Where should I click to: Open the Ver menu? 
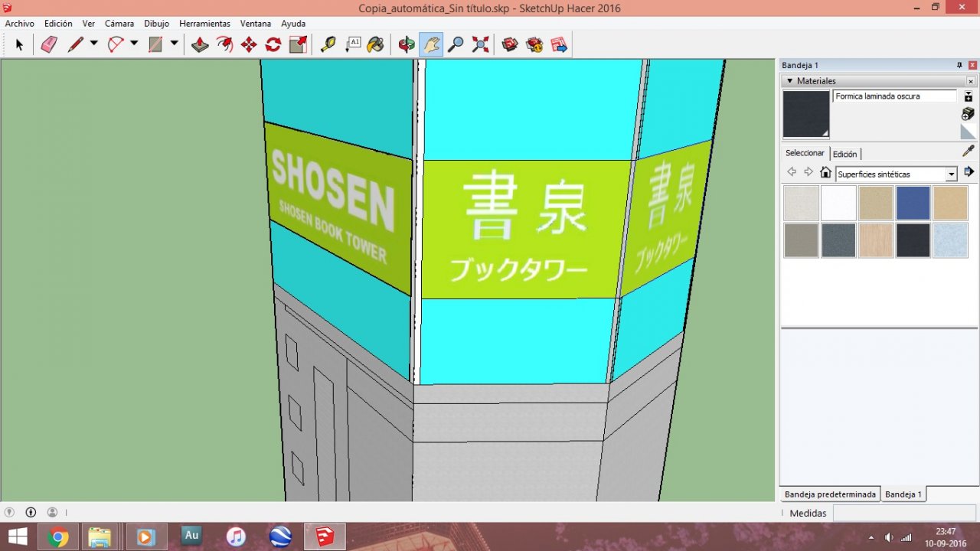[x=89, y=24]
